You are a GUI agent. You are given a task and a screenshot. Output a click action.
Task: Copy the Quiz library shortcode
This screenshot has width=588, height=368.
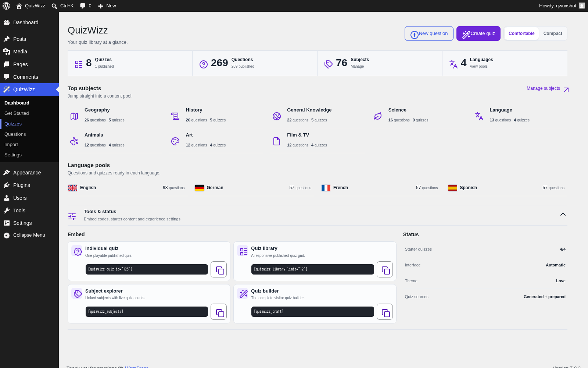(385, 269)
